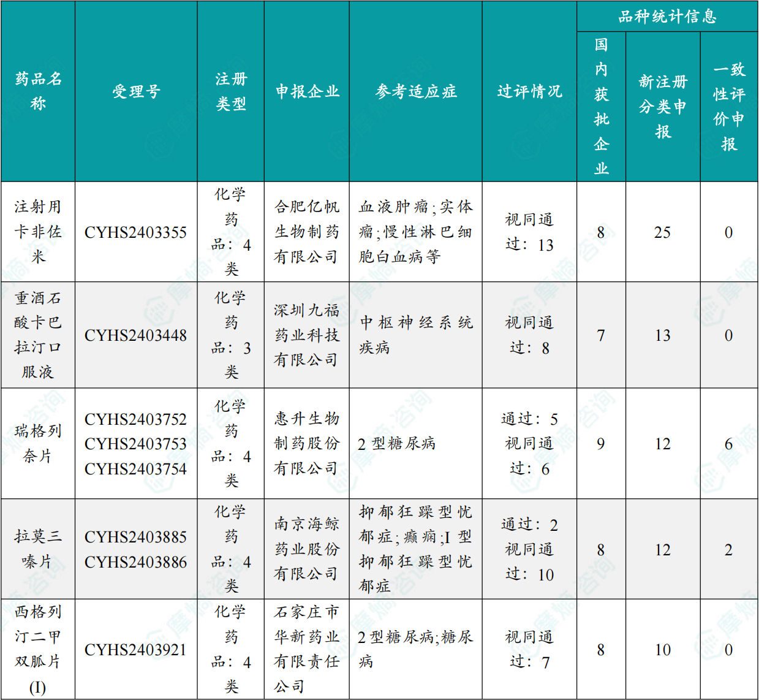Select acceptance number CYHS2403921
Screen dimensions: 759x700
pos(135,650)
